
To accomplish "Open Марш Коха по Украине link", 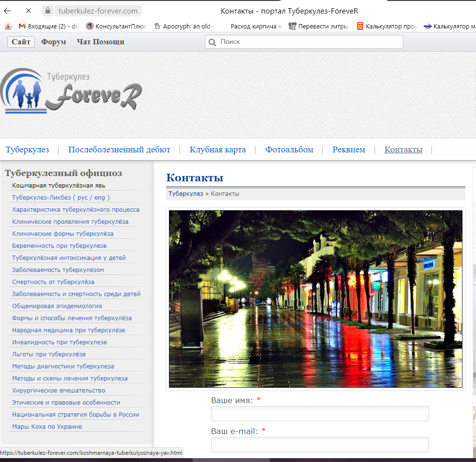I will [x=47, y=426].
